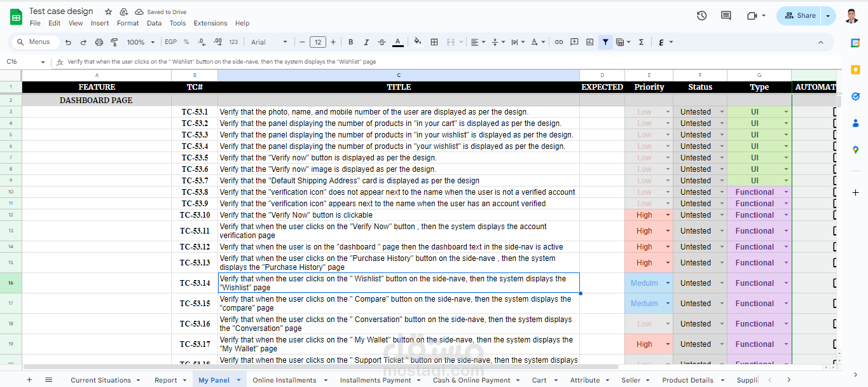Click the Menus search box
868x387 pixels.
point(36,42)
